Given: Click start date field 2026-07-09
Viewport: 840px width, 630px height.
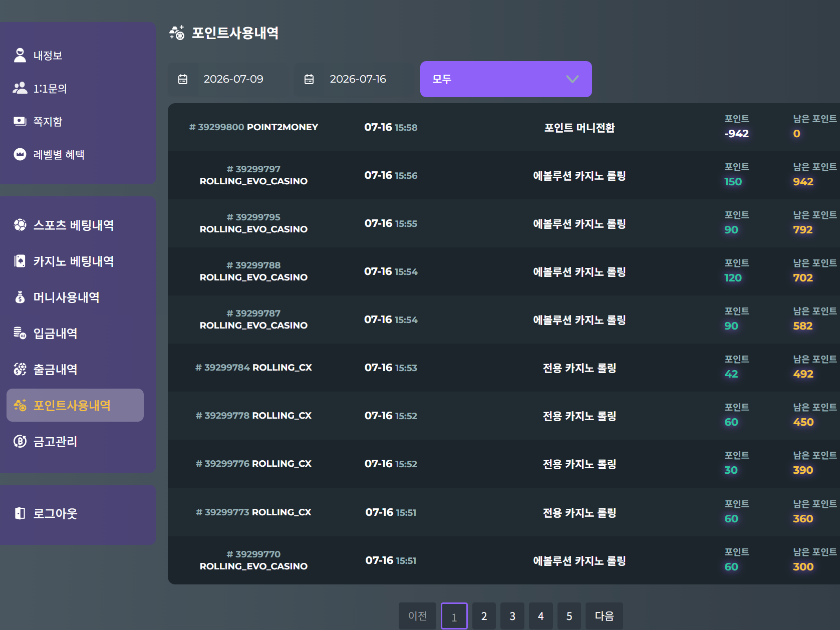Looking at the screenshot, I should point(229,79).
